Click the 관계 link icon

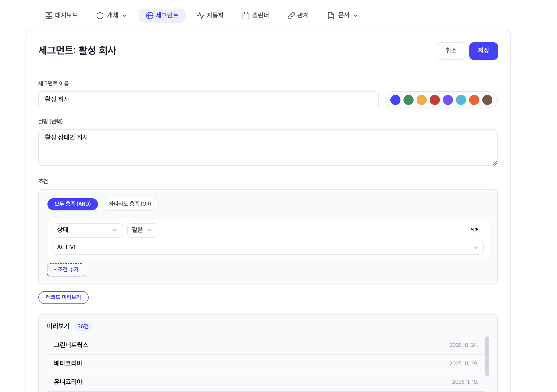coord(291,15)
